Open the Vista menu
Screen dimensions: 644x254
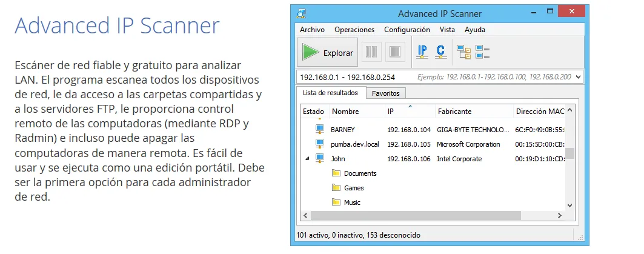click(x=447, y=30)
